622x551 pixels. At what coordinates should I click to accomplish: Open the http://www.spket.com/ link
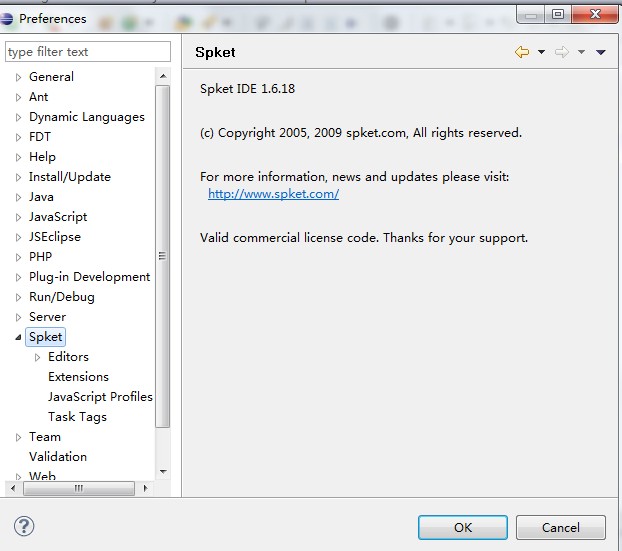pyautogui.click(x=273, y=194)
